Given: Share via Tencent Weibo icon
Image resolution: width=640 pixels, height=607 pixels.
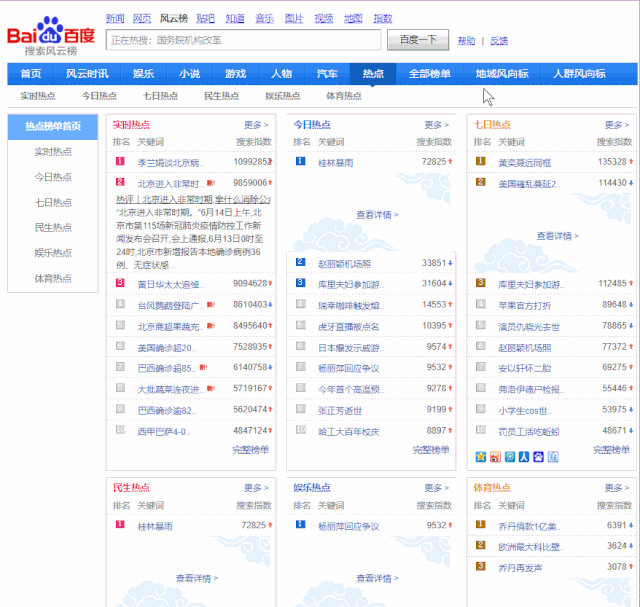Looking at the screenshot, I should 510,457.
